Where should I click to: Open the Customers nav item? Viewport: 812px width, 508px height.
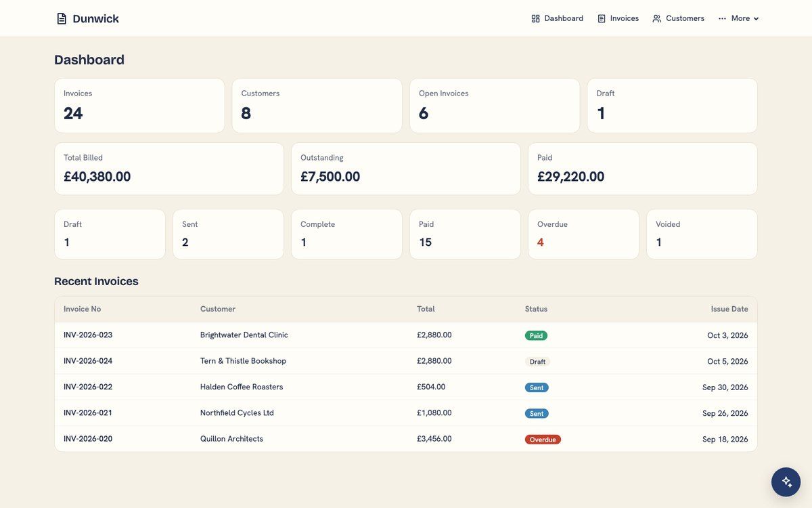(x=678, y=19)
